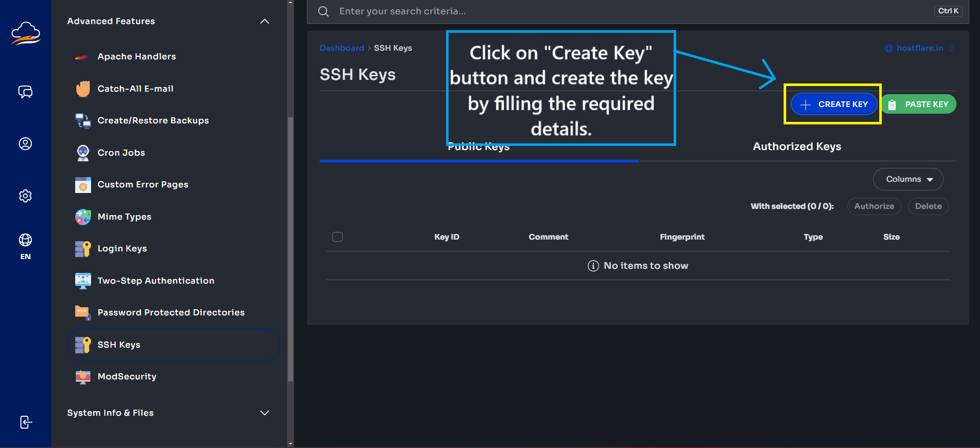Click the search criteria input field

click(x=638, y=11)
